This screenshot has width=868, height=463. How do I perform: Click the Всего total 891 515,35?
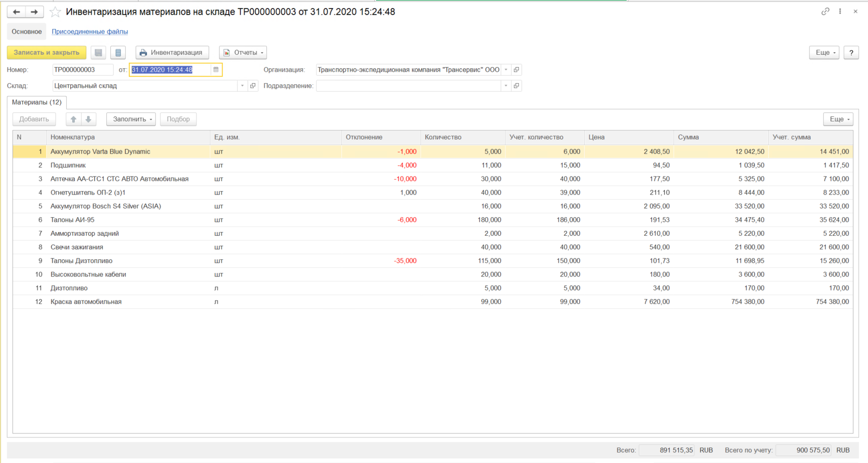coord(666,450)
